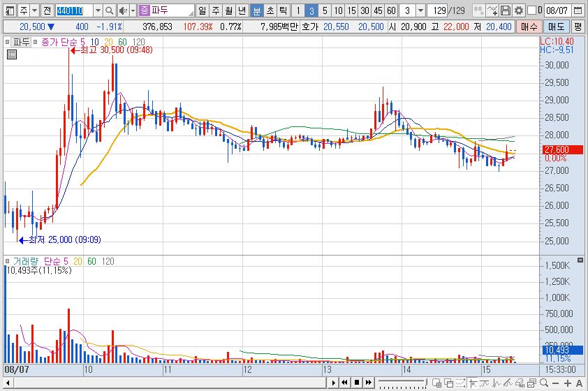Click the 매수 buy button
This screenshot has height=391, width=588.
point(529,27)
